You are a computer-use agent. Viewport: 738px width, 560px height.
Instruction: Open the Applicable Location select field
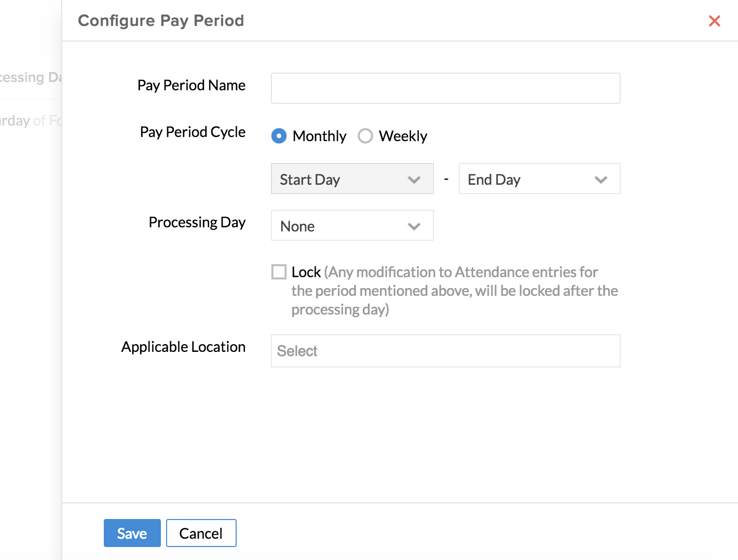pyautogui.click(x=445, y=351)
